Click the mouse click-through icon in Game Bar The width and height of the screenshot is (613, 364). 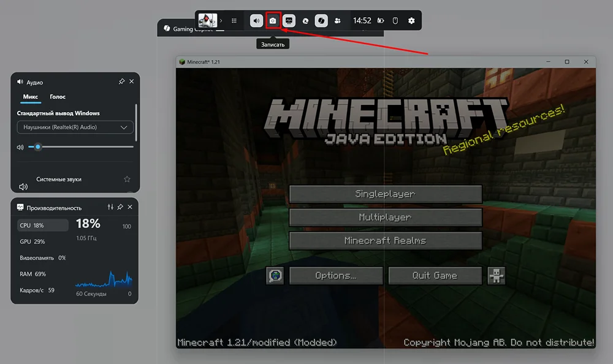[x=395, y=20]
